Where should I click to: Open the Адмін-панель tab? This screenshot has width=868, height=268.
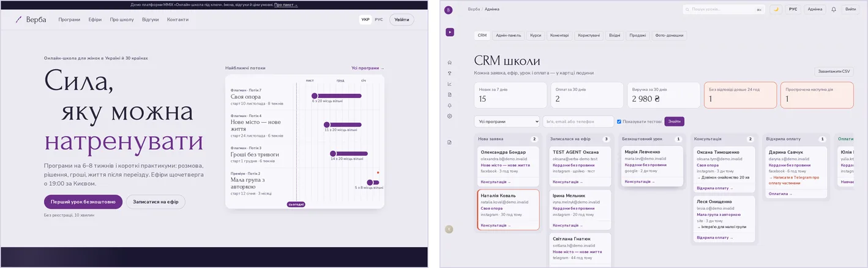click(509, 36)
